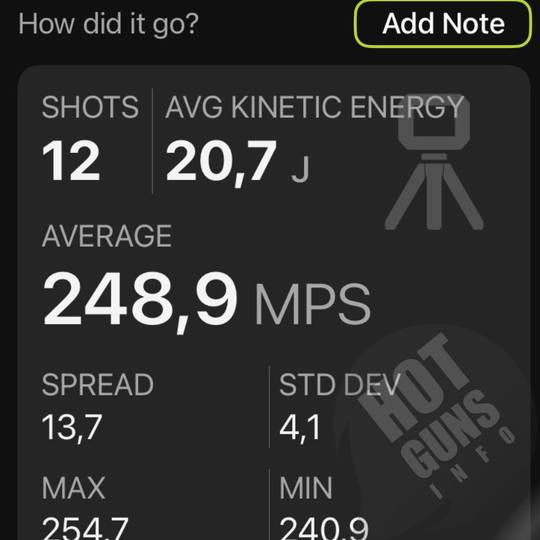Tap the 20,7 J energy value

[238, 163]
